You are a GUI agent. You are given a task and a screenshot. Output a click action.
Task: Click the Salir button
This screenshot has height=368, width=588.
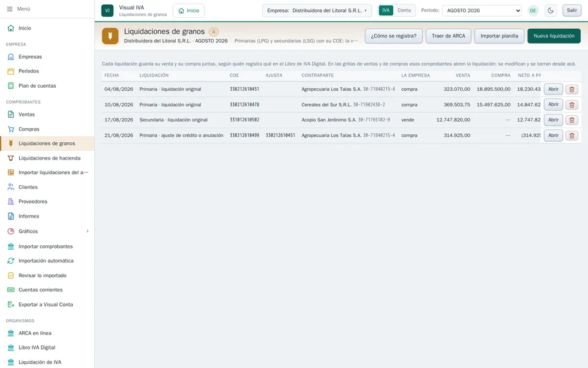tap(572, 10)
